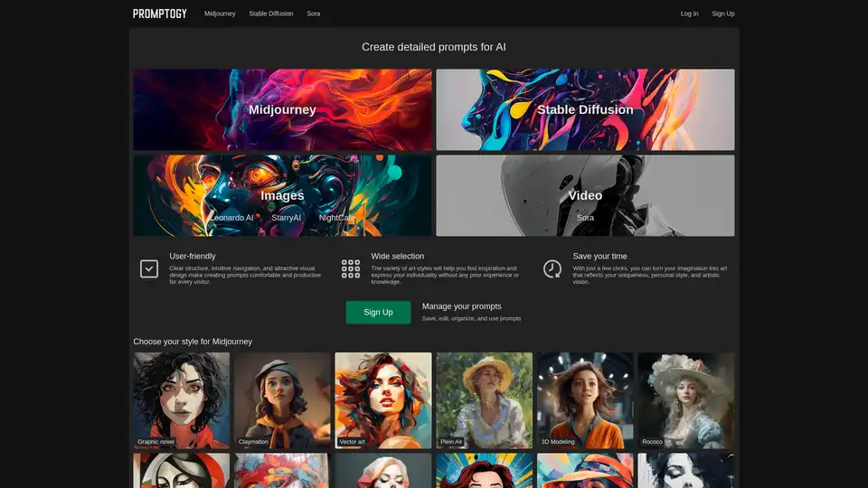Click the Log In link
This screenshot has width=868, height=488.
pos(689,14)
